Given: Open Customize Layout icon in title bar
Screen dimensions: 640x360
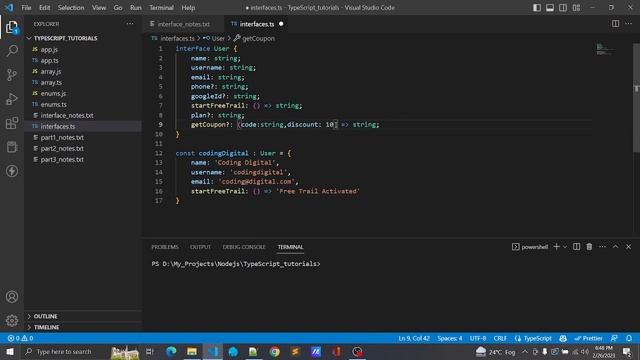Looking at the screenshot, I should pos(576,8).
